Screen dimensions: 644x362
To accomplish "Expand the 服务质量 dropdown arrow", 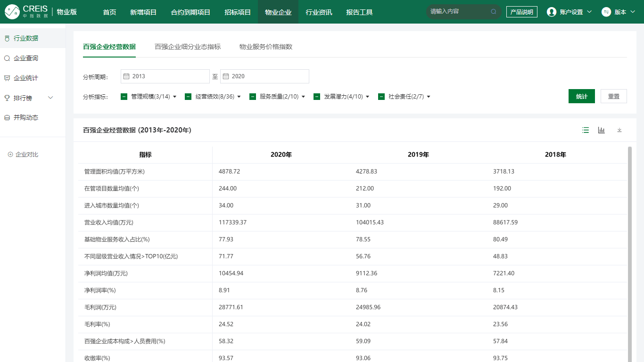I will (x=303, y=97).
